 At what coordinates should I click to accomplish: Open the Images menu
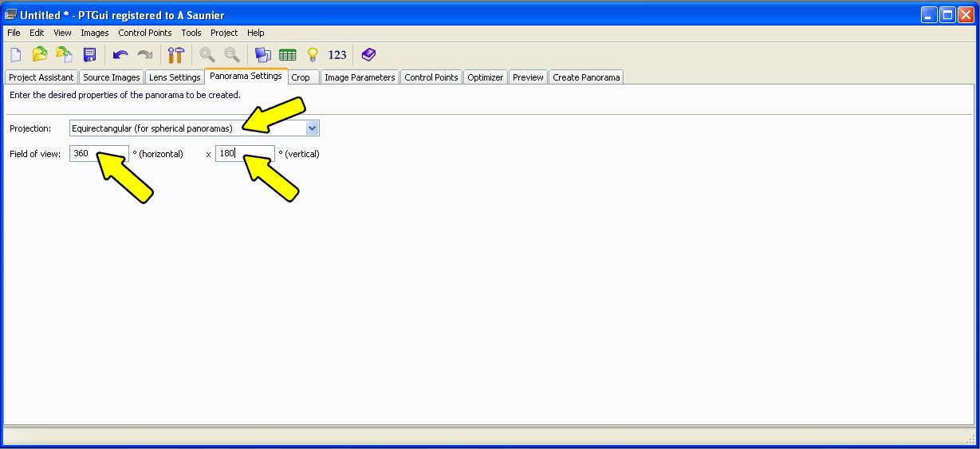[94, 33]
